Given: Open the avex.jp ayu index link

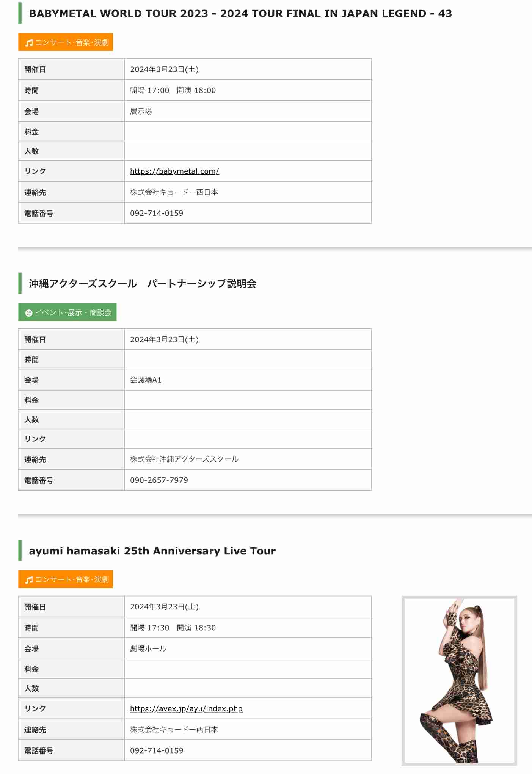Looking at the screenshot, I should (x=186, y=708).
